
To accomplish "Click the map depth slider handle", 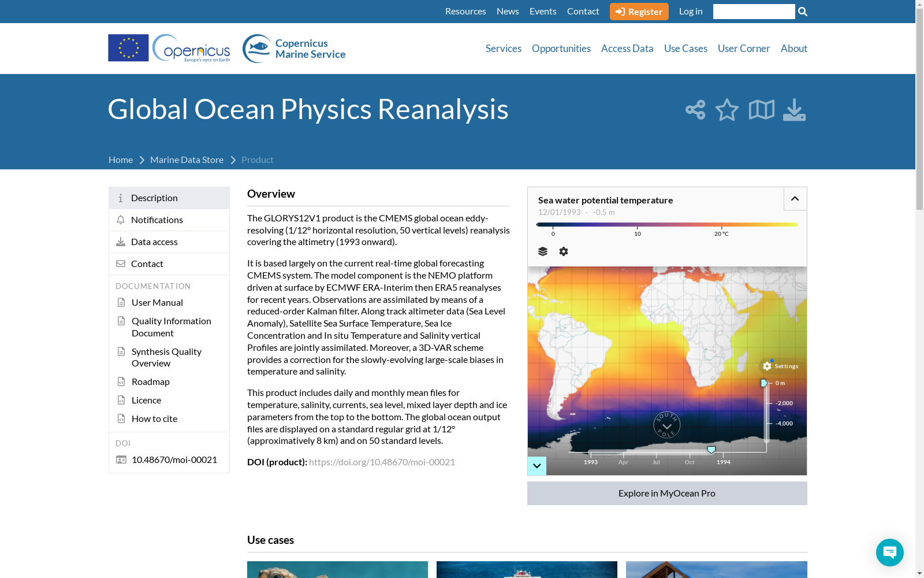I will tap(764, 383).
